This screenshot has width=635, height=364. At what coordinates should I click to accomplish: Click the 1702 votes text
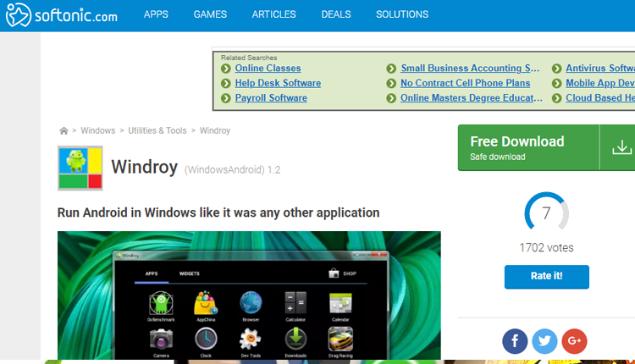click(x=546, y=248)
